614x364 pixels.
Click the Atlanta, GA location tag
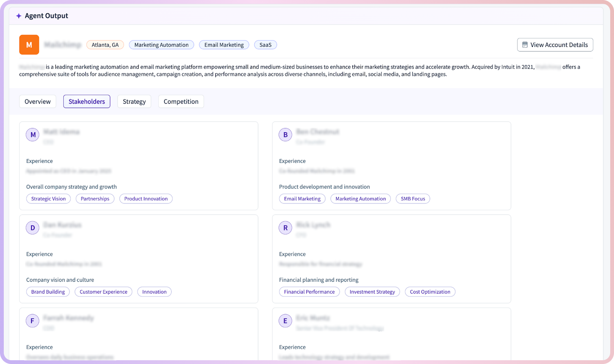tap(105, 45)
